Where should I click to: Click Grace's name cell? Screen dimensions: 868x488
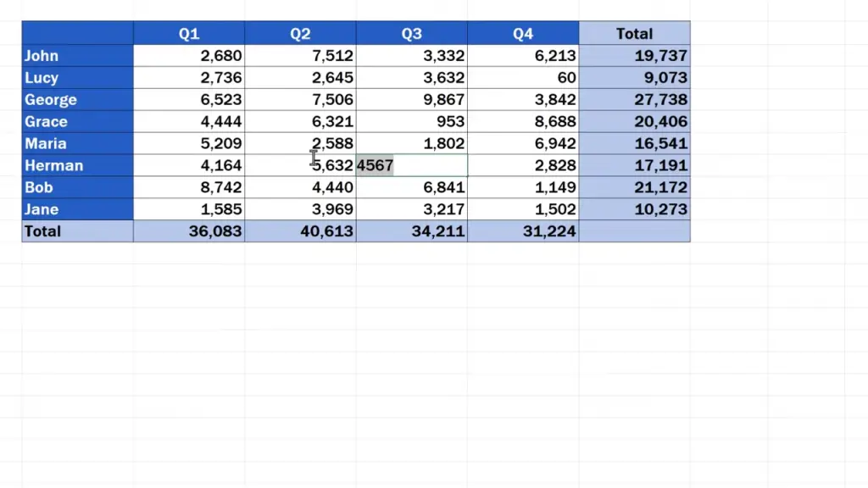77,122
